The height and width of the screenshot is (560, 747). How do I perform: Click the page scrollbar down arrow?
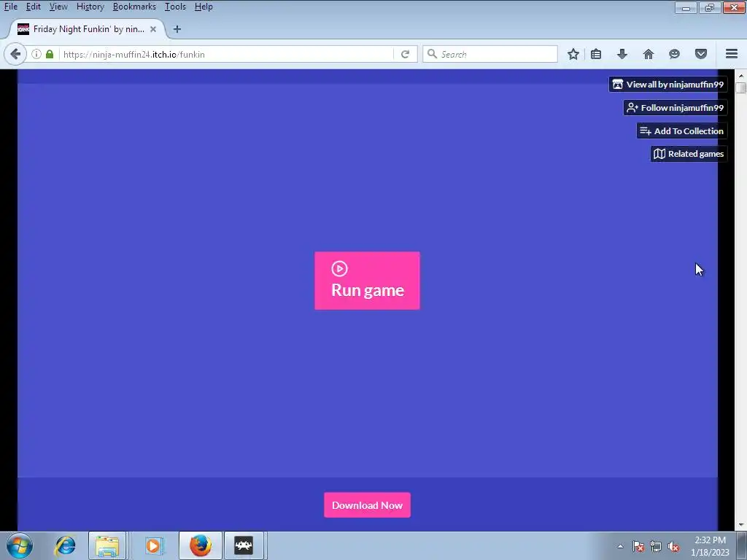(741, 525)
